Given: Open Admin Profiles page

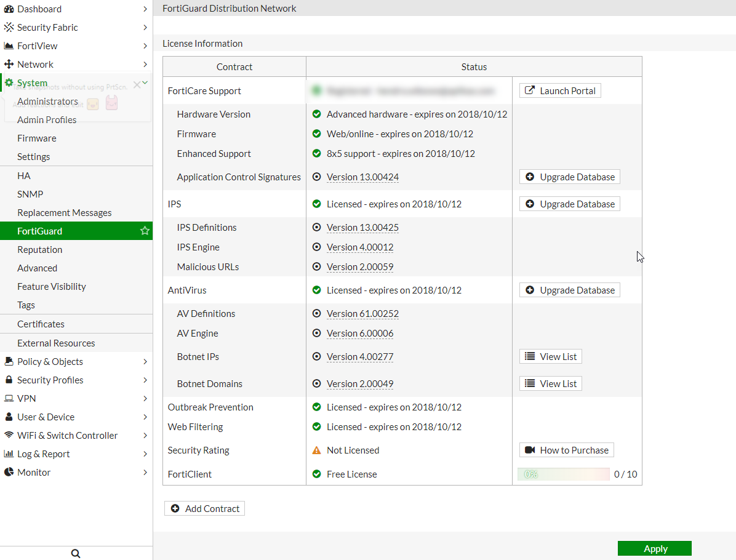Looking at the screenshot, I should coord(76,120).
